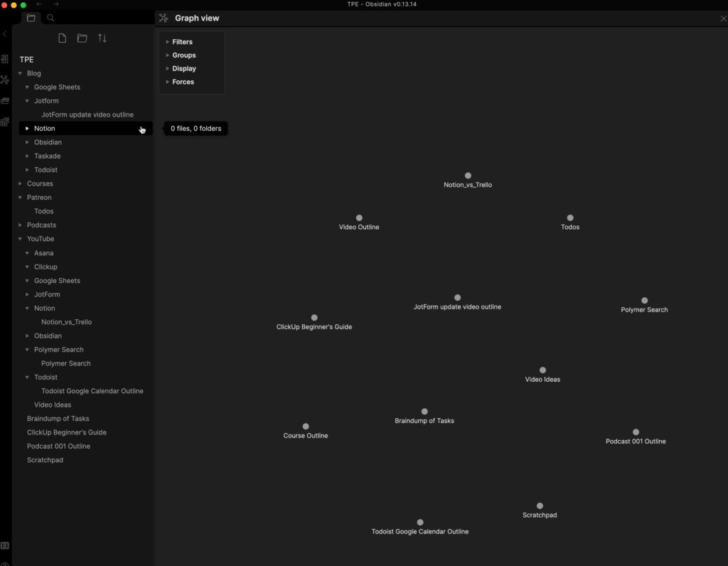728x566 pixels.
Task: Open Podcast 001 Outline in sidebar
Action: pos(58,447)
